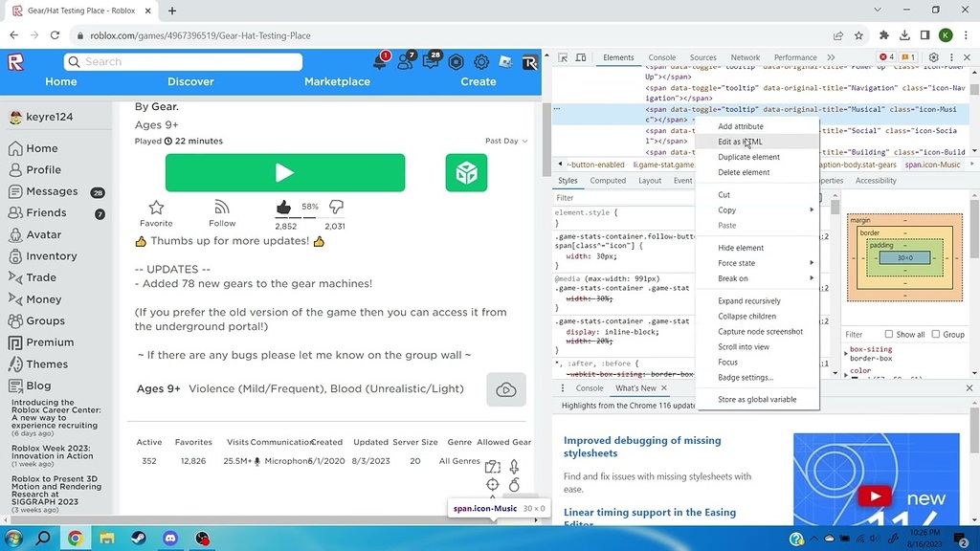Click the thumbs down dislike icon
This screenshot has height=551, width=980.
[336, 207]
